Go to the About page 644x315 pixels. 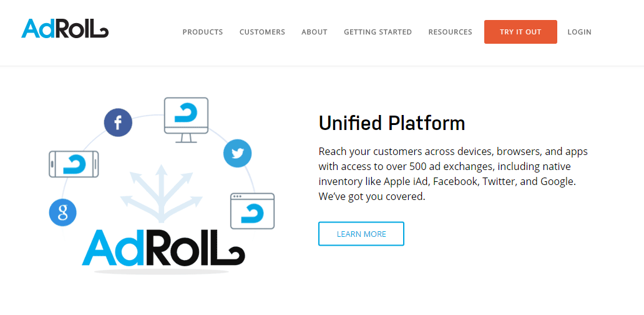(314, 32)
